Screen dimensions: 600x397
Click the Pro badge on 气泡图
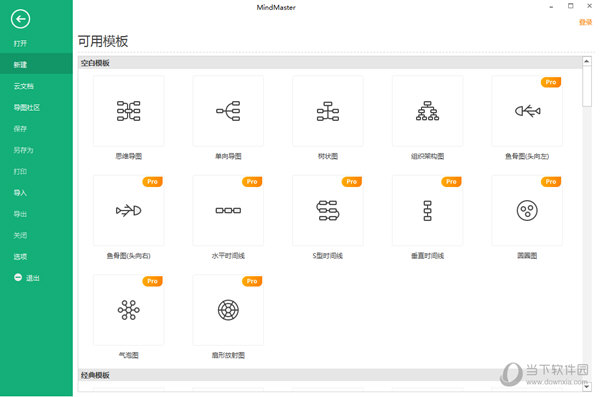pyautogui.click(x=152, y=281)
